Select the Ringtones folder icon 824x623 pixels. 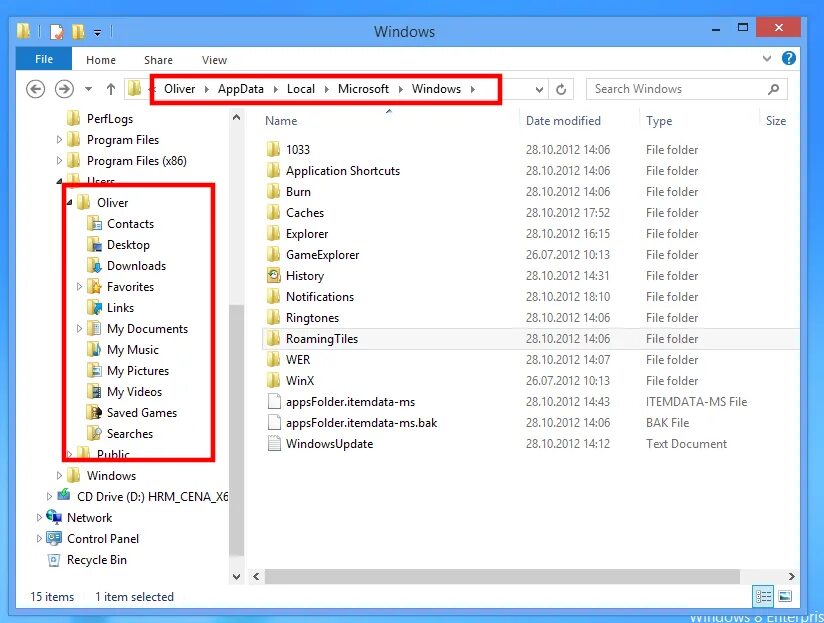click(x=273, y=317)
